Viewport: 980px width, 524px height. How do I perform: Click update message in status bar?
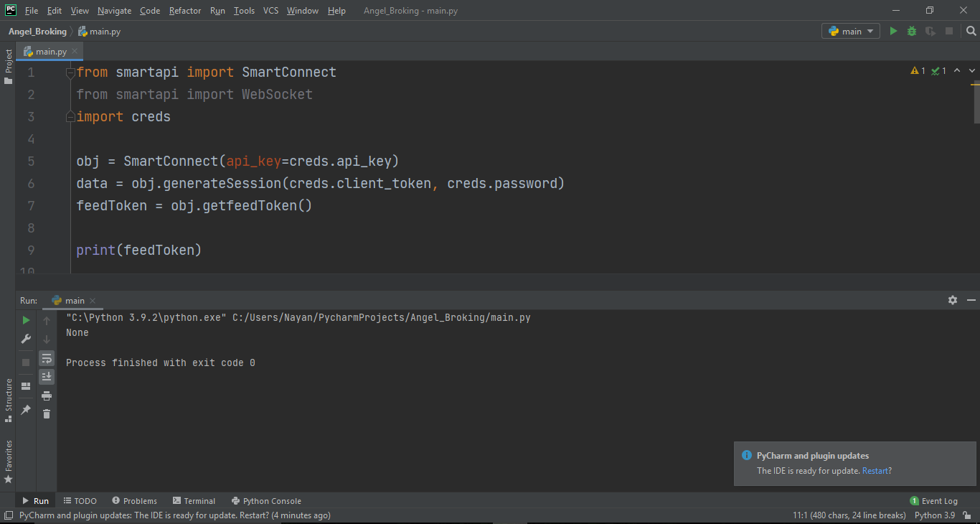[175, 515]
